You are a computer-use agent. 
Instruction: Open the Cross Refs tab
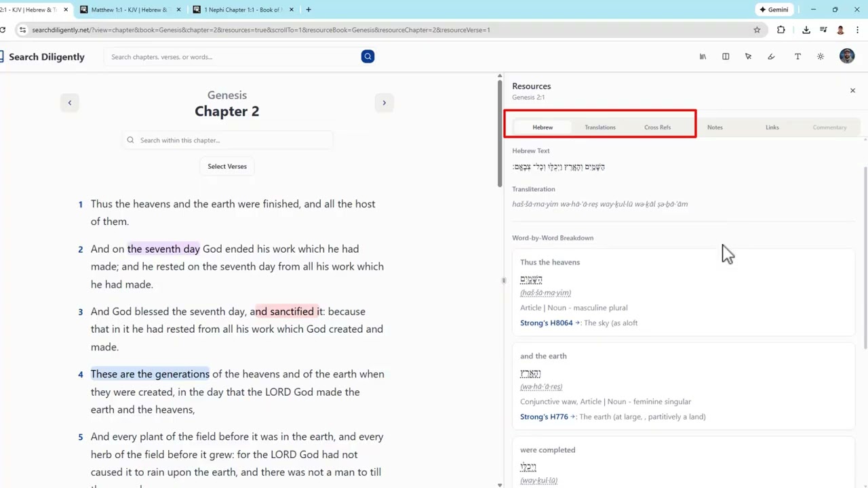[657, 127]
